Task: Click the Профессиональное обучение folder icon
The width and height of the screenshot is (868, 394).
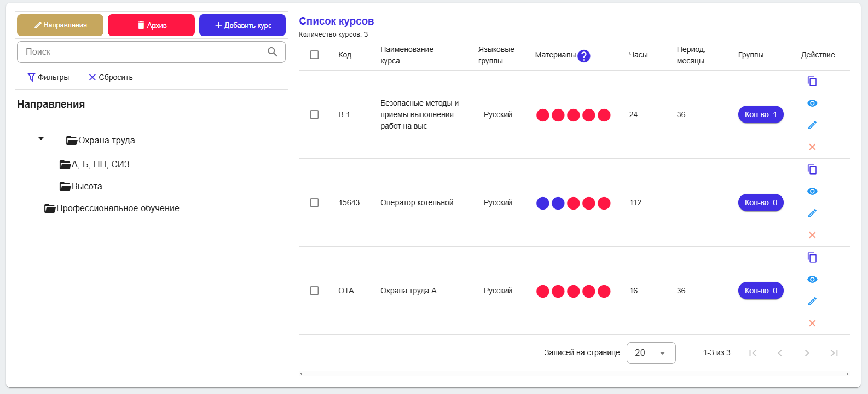Action: click(x=50, y=208)
